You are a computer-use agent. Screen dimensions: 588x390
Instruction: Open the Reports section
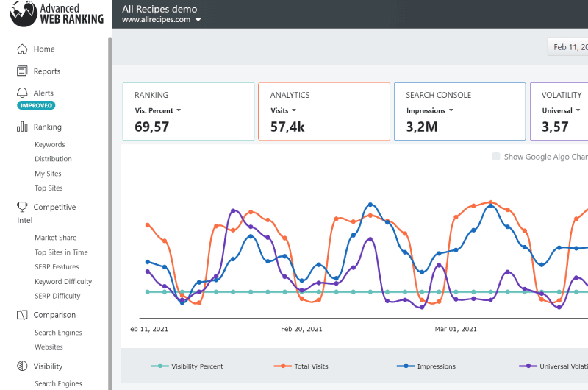47,71
